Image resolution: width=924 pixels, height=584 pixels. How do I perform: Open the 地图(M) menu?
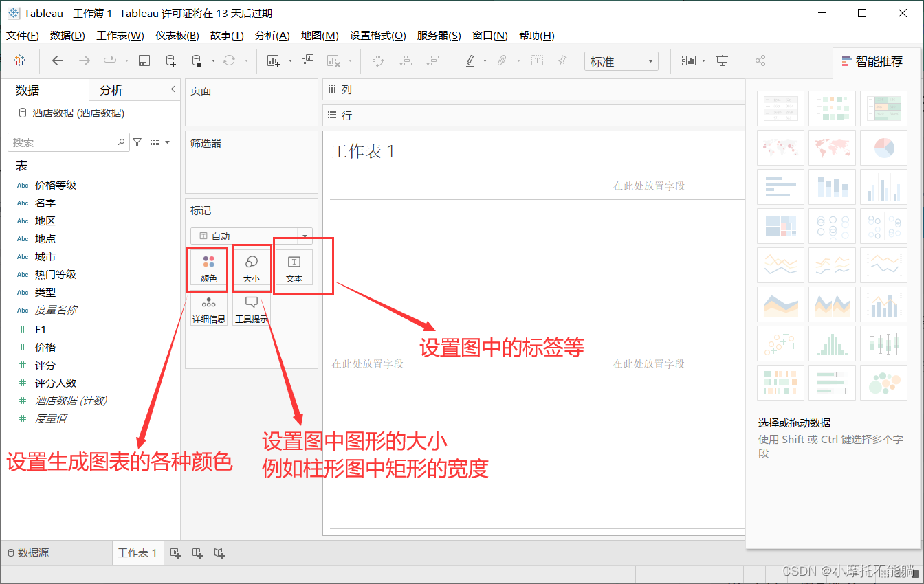tap(320, 36)
